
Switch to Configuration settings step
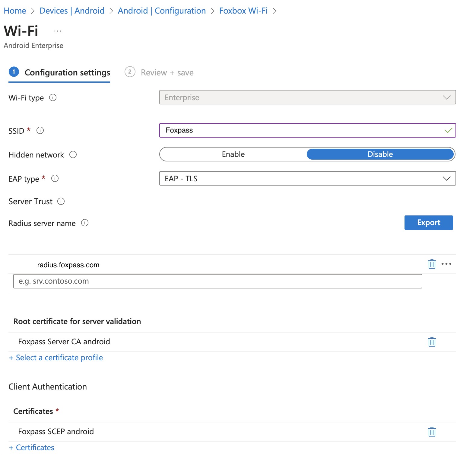59,73
